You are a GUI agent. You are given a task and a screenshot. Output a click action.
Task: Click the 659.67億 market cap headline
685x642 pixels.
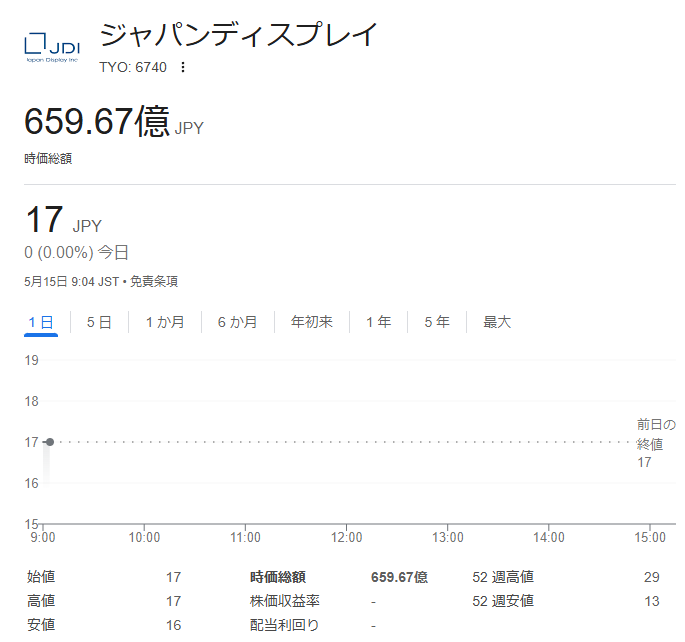click(114, 121)
